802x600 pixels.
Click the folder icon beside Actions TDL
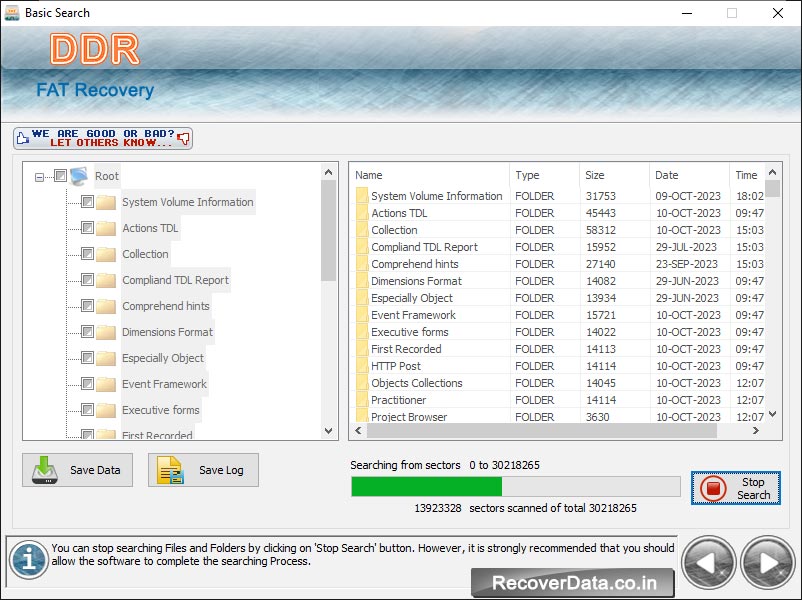105,228
